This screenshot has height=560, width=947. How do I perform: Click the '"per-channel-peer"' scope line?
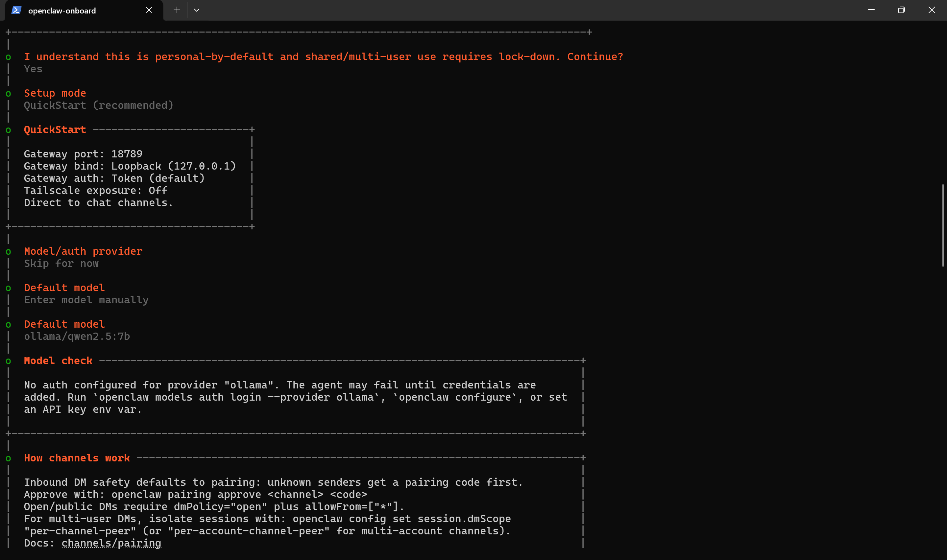267,531
